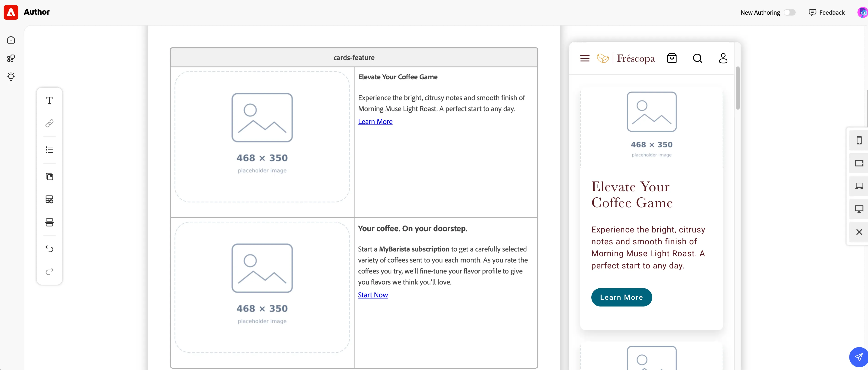The image size is (868, 370).
Task: Click the Elevate Your Coffee Game heading in editor
Action: pos(398,77)
